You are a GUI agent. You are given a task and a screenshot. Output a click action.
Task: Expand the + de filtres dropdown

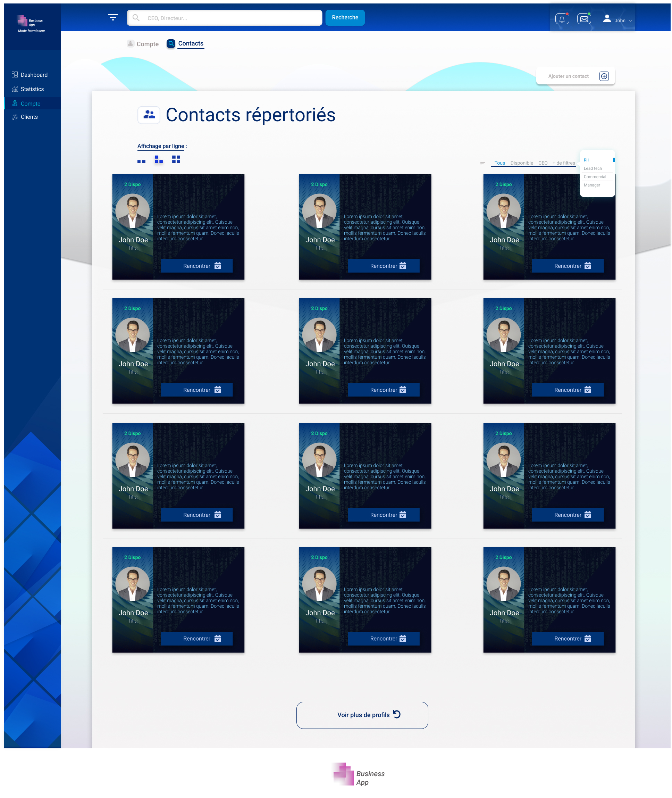[563, 163]
